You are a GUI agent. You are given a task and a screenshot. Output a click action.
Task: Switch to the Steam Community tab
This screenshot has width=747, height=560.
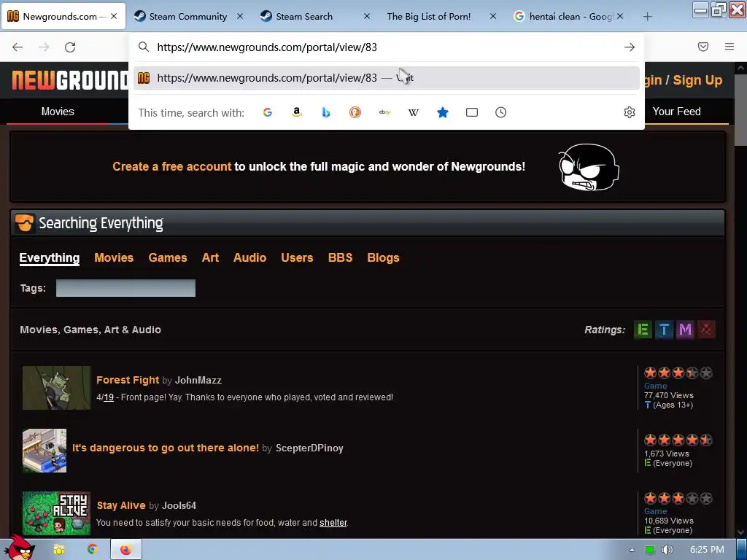coord(189,17)
